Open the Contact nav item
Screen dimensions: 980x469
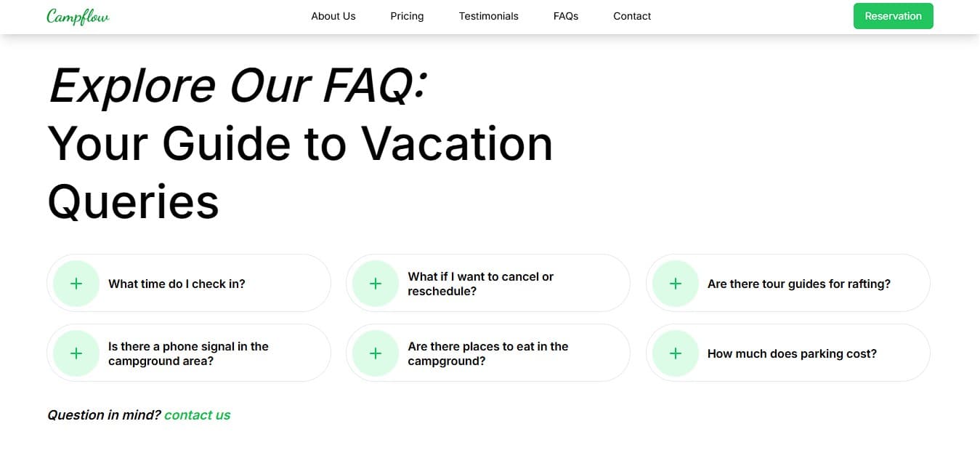tap(632, 16)
